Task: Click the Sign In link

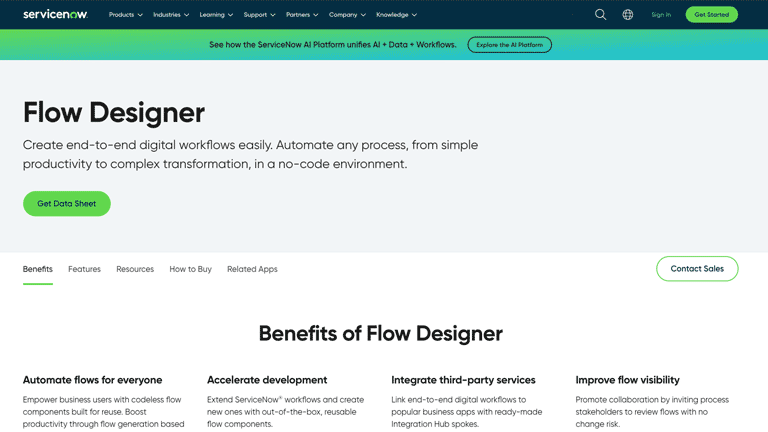Action: [x=661, y=15]
